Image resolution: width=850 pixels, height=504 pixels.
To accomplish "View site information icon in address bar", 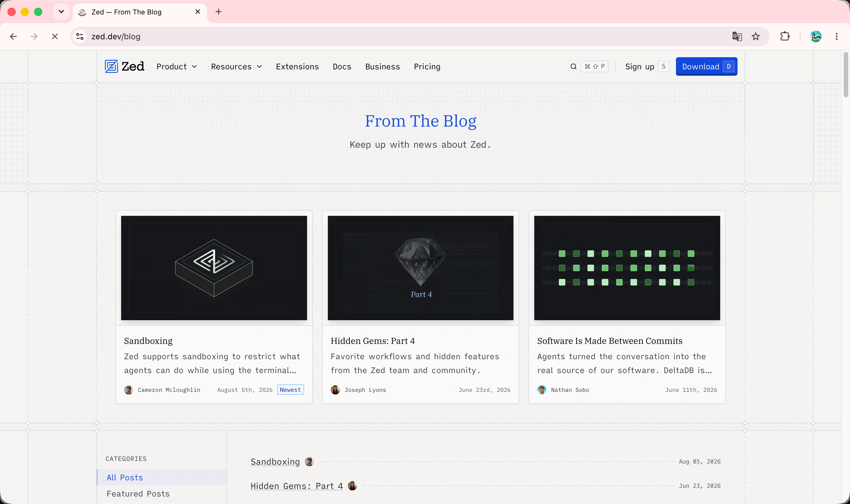I will point(80,36).
